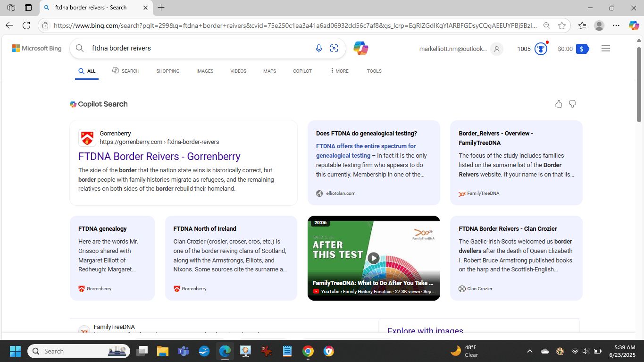Open the account avatar next to the email
Screen dimensions: 644x362
(x=496, y=49)
